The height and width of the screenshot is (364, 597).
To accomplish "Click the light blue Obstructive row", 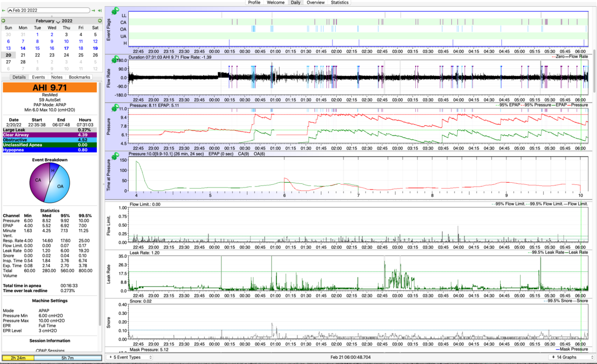I will pos(50,140).
